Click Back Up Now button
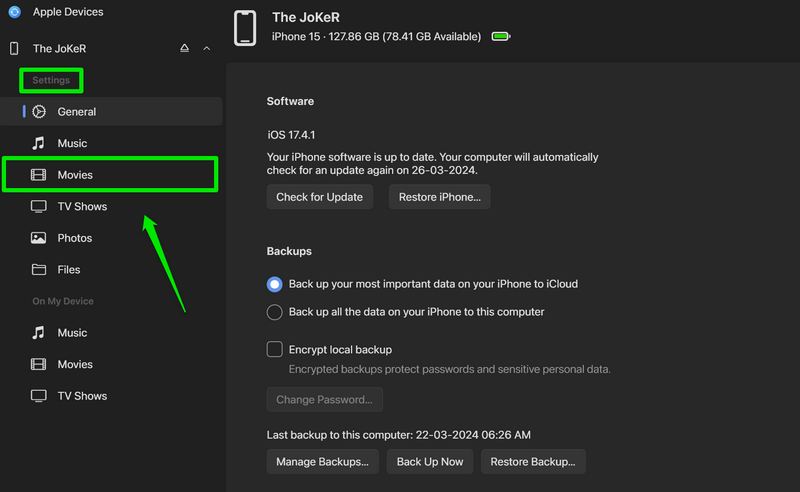The width and height of the screenshot is (800, 492). tap(430, 462)
